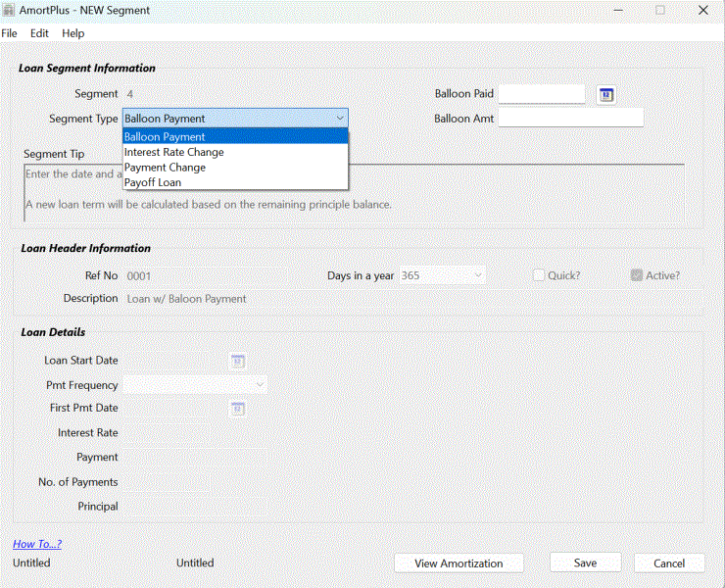Click the Segment number field
Viewport: 725px width, 588px height.
[x=156, y=94]
